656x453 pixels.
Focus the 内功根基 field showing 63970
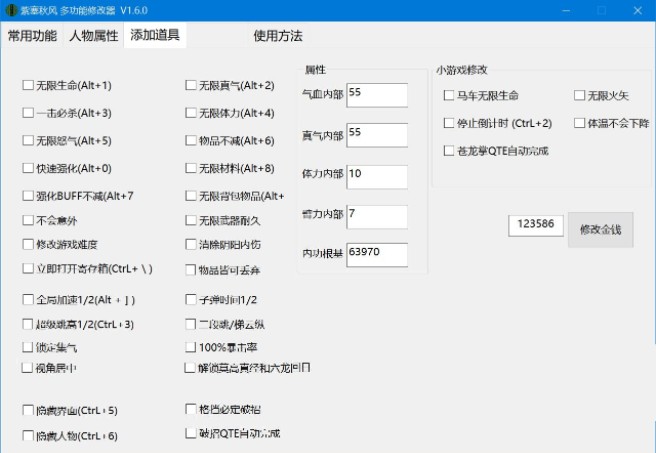point(376,254)
